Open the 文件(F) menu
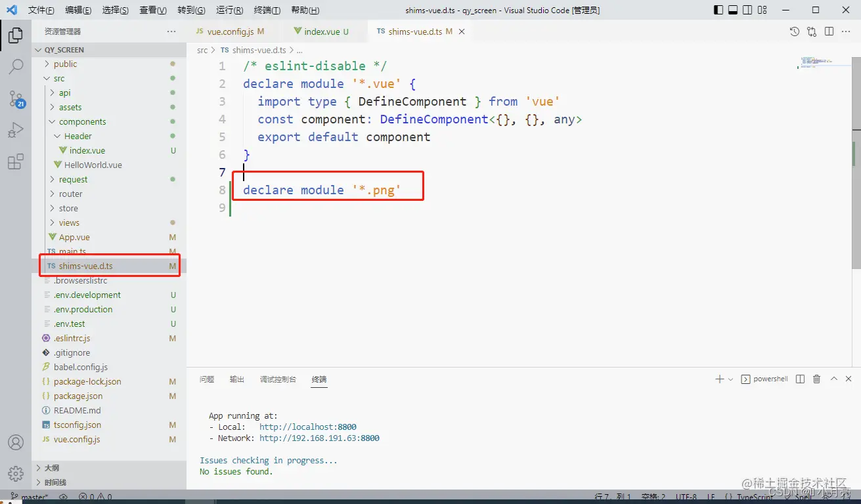Viewport: 861px width, 504px height. 41,10
